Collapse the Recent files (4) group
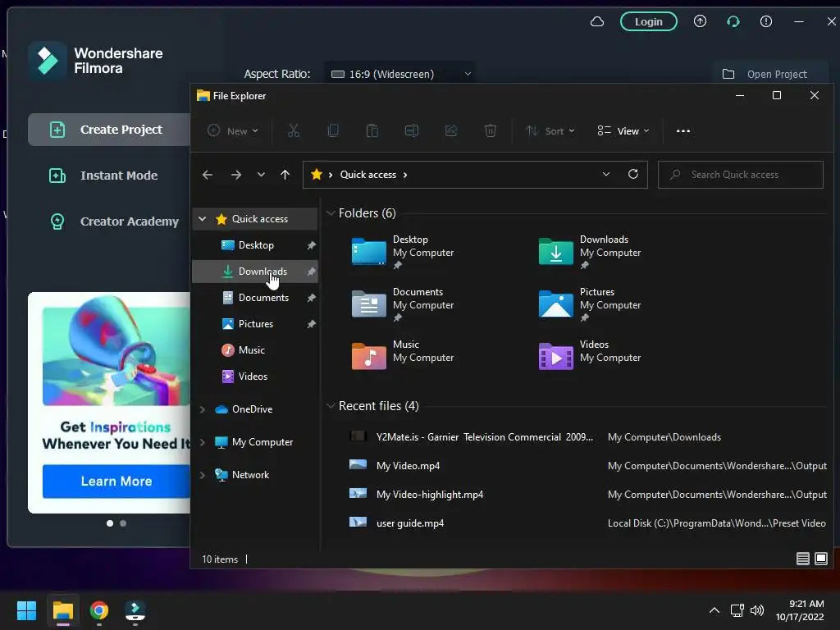 [x=331, y=406]
